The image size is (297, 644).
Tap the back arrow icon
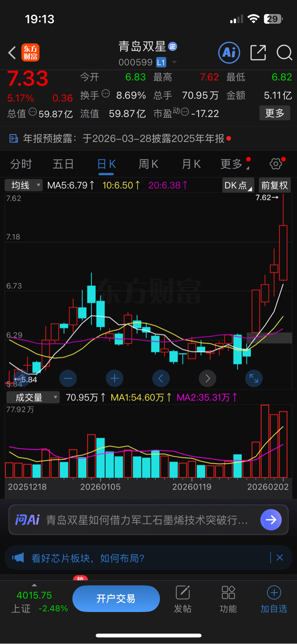click(12, 53)
